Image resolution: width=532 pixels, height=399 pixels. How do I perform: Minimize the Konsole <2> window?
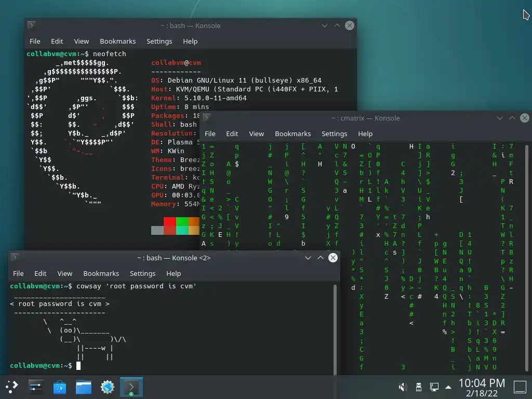(308, 258)
